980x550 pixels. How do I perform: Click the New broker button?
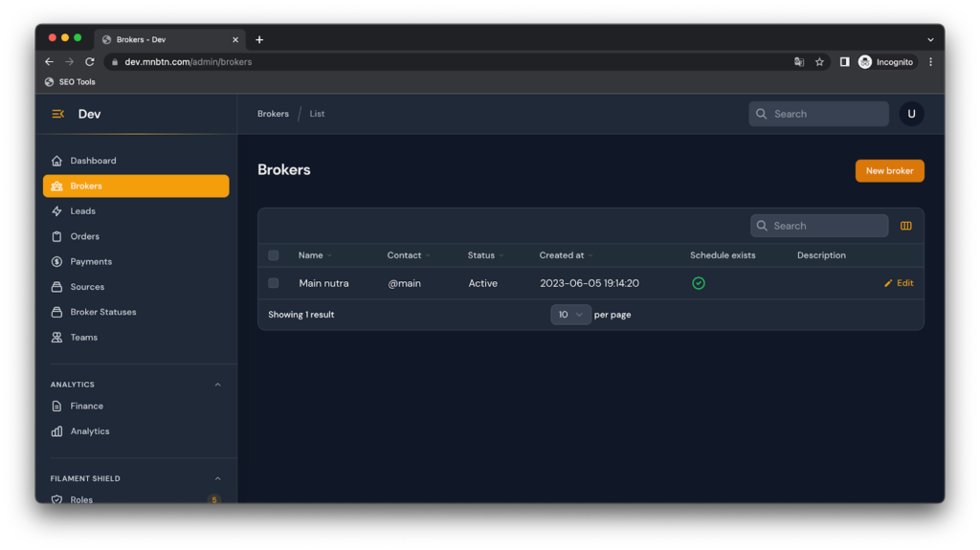889,171
